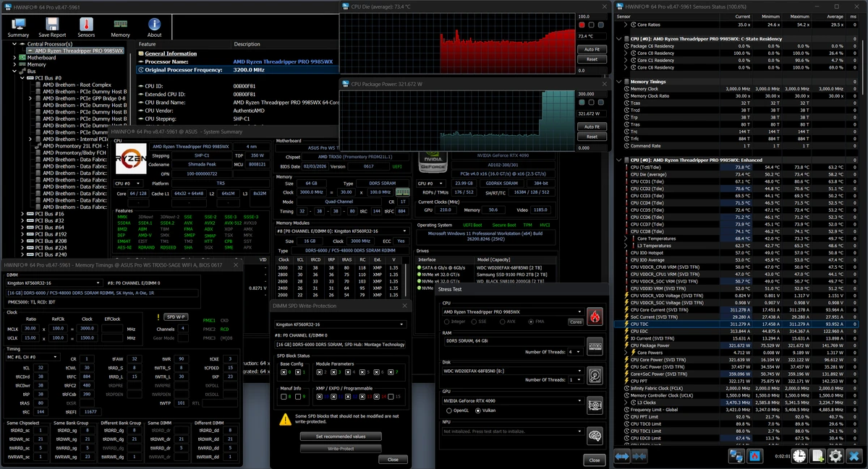Viewport: 868px width, 469px height.
Task: Start the CPU stress test flame icon
Action: (x=595, y=316)
